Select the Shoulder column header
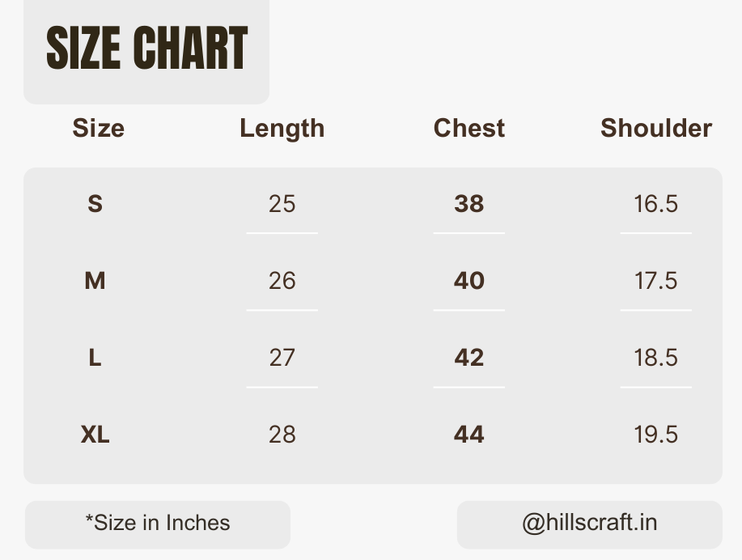742x560 pixels. [656, 129]
